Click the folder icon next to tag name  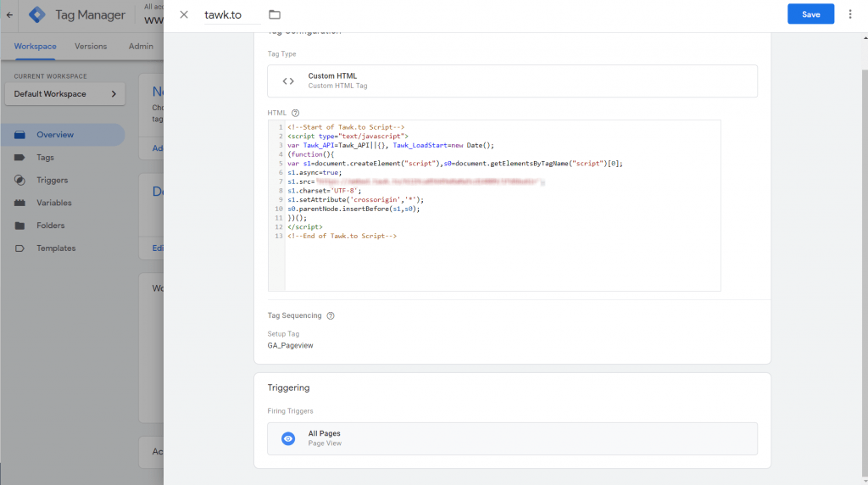point(275,15)
